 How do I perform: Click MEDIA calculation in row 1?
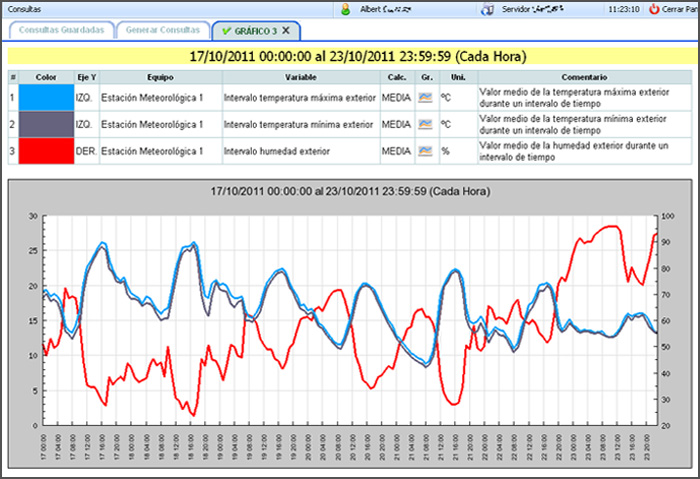tap(396, 98)
